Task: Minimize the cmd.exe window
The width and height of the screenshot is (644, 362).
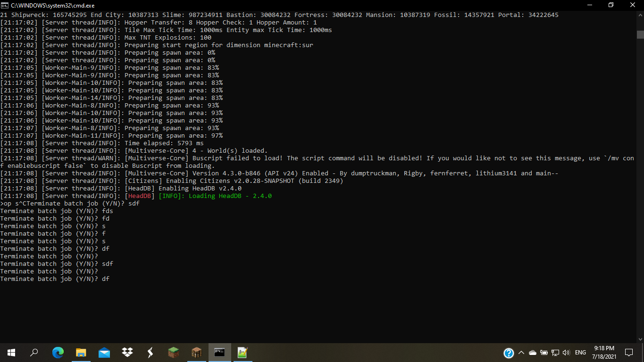Action: click(x=589, y=5)
